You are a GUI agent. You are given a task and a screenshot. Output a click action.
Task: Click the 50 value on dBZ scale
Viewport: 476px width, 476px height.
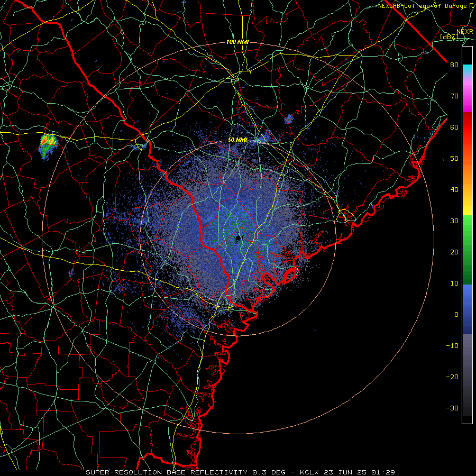[454, 159]
